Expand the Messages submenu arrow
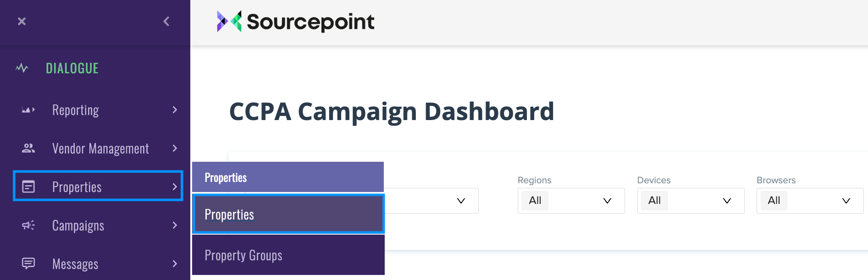Screen dimensions: 868x280 (x=175, y=264)
